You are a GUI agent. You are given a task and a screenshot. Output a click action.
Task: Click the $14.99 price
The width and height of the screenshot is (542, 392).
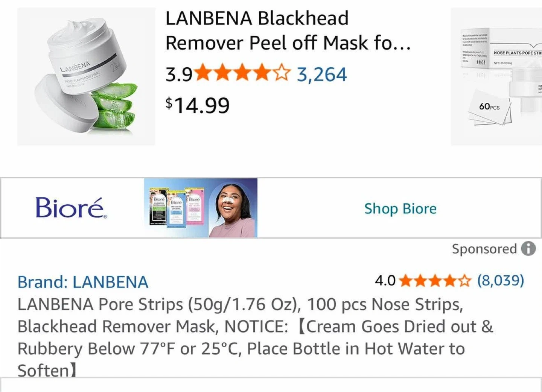(x=198, y=105)
